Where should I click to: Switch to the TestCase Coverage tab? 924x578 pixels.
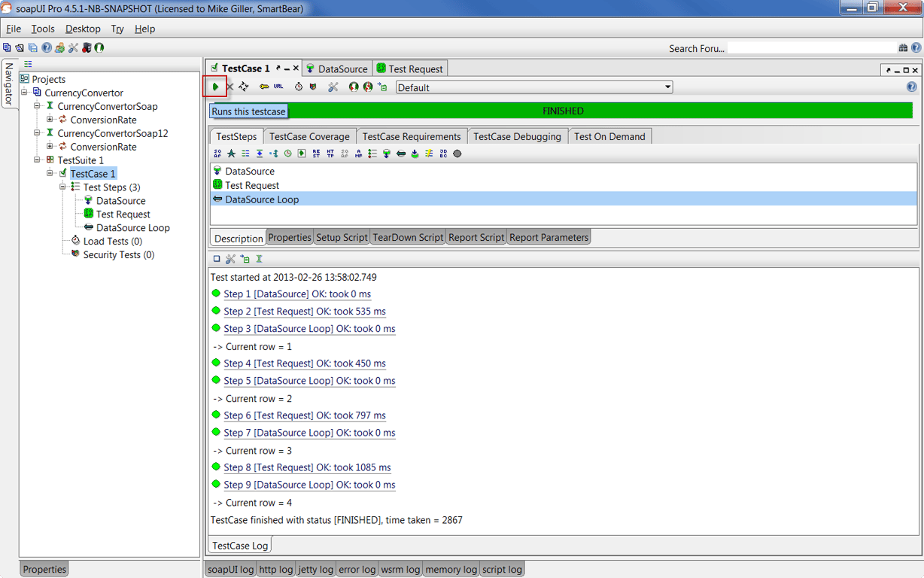coord(309,136)
